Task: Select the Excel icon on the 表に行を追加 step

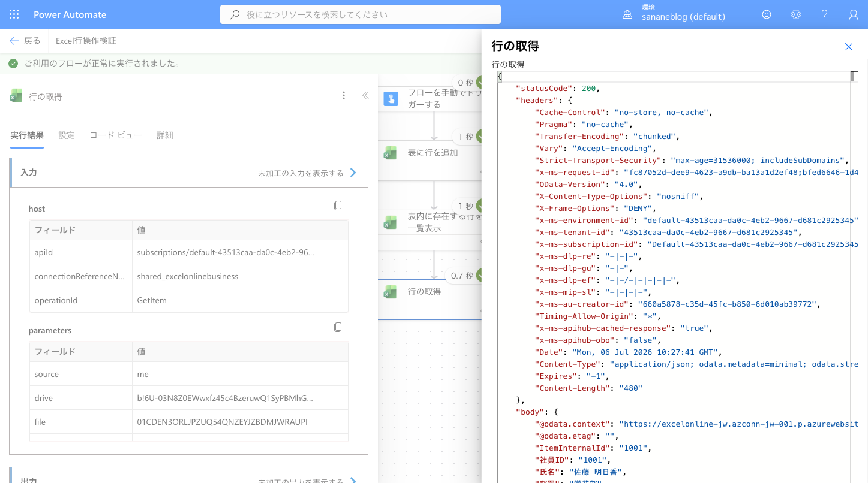Action: click(391, 153)
